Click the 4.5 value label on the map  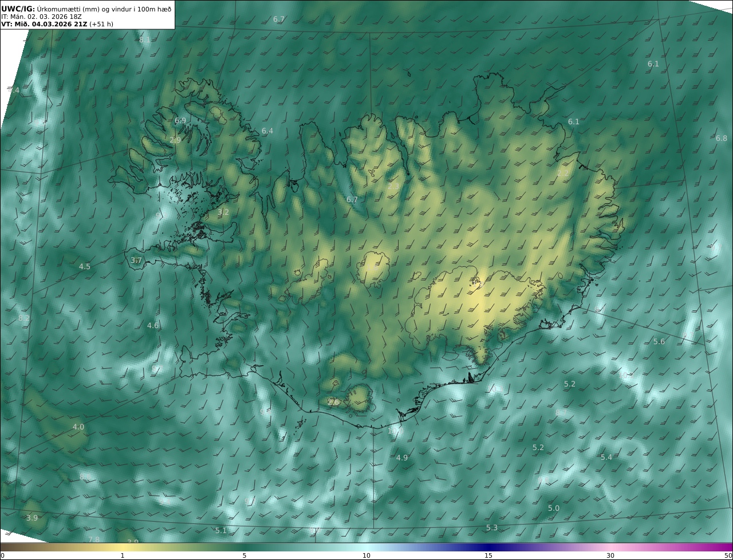(85, 266)
